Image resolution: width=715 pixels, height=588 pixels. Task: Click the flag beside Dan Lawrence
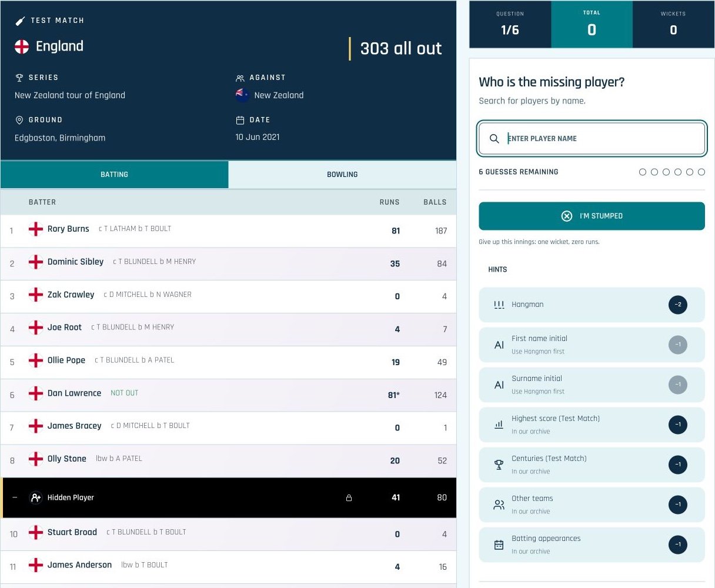36,393
